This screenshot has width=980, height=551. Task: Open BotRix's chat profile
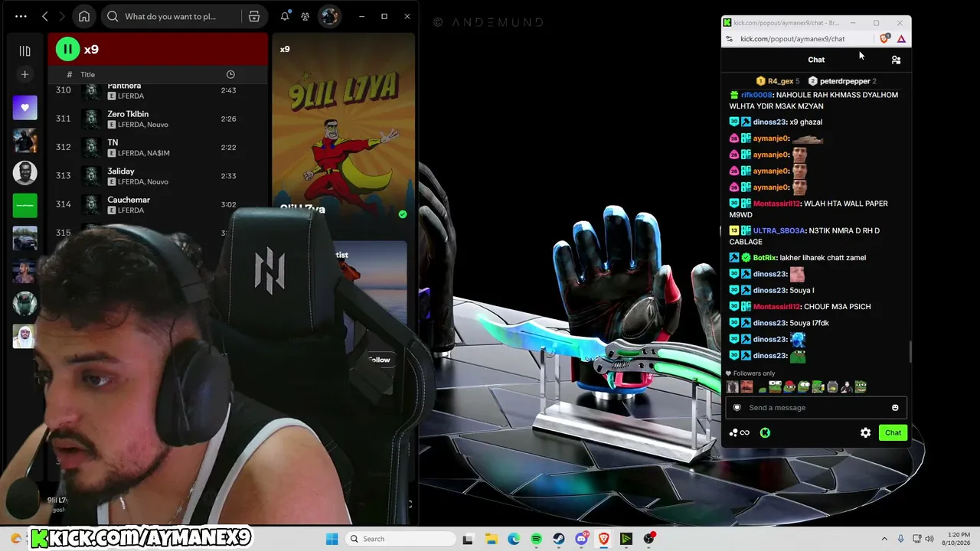click(x=765, y=258)
